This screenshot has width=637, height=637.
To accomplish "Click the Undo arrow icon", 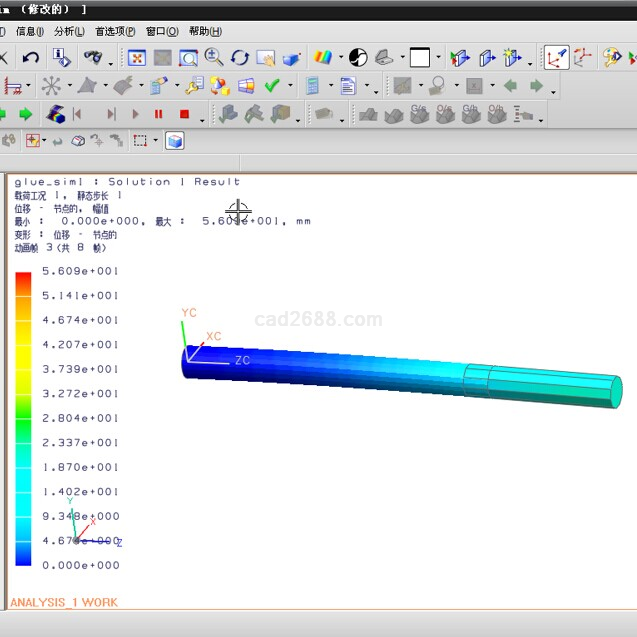I will click(x=31, y=58).
